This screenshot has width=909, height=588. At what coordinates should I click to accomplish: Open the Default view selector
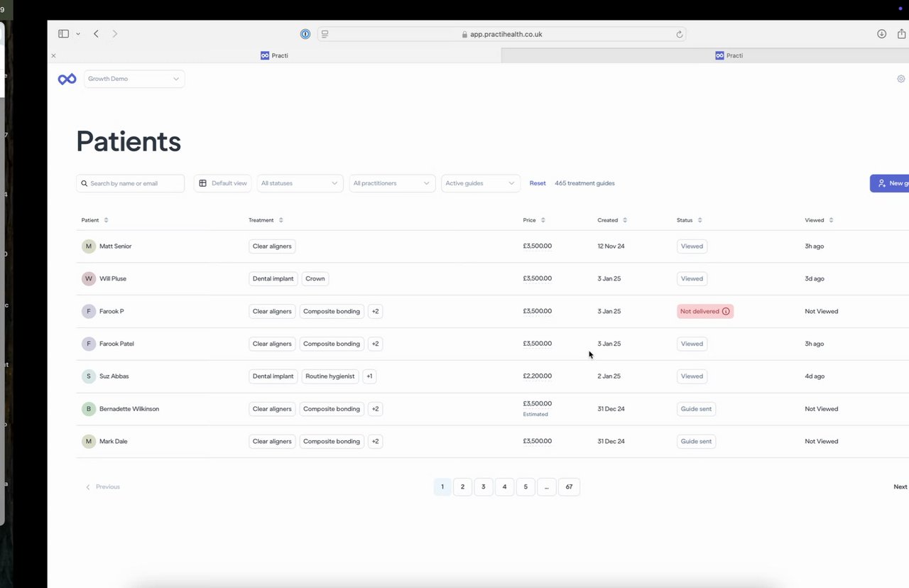[x=223, y=183]
